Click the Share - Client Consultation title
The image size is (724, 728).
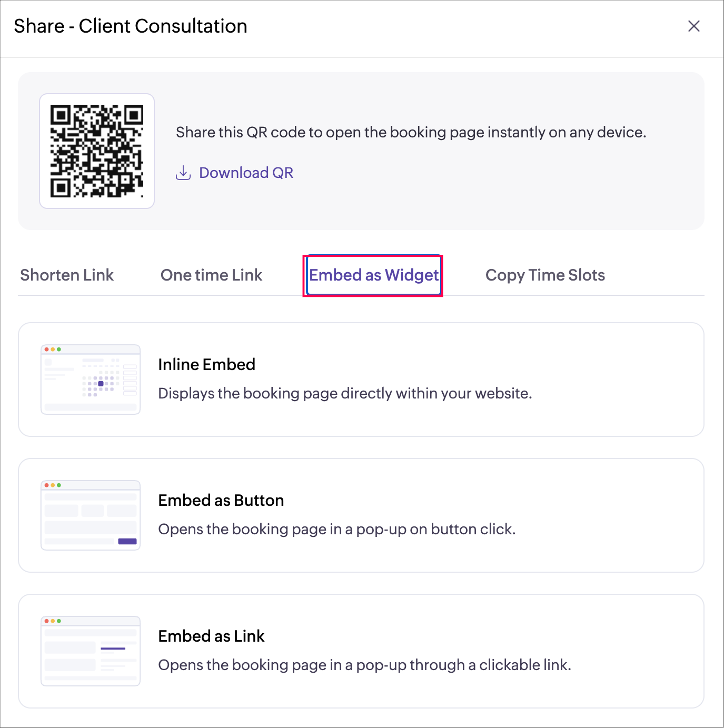tap(131, 26)
